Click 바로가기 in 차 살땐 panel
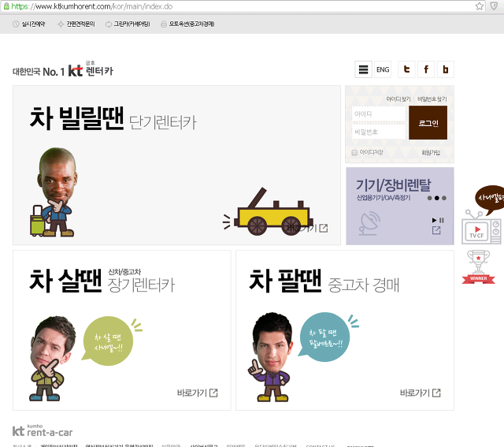Viewport: 504px width, 447px height. pos(198,393)
